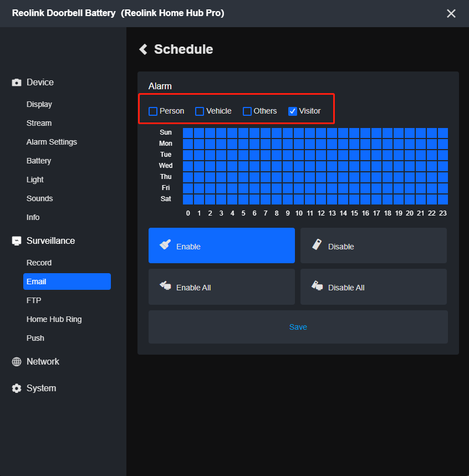The height and width of the screenshot is (476, 469).
Task: Click the hour 20 column label
Action: pos(410,213)
